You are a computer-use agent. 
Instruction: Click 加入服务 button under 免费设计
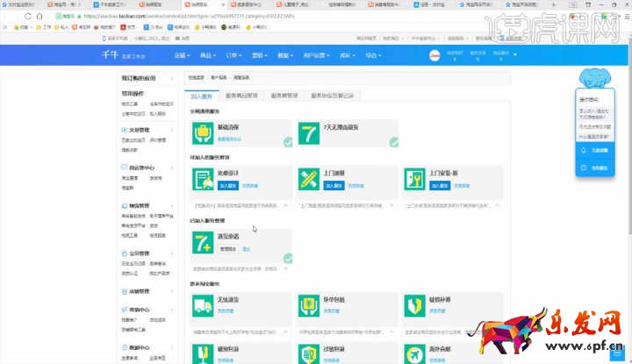(x=227, y=186)
